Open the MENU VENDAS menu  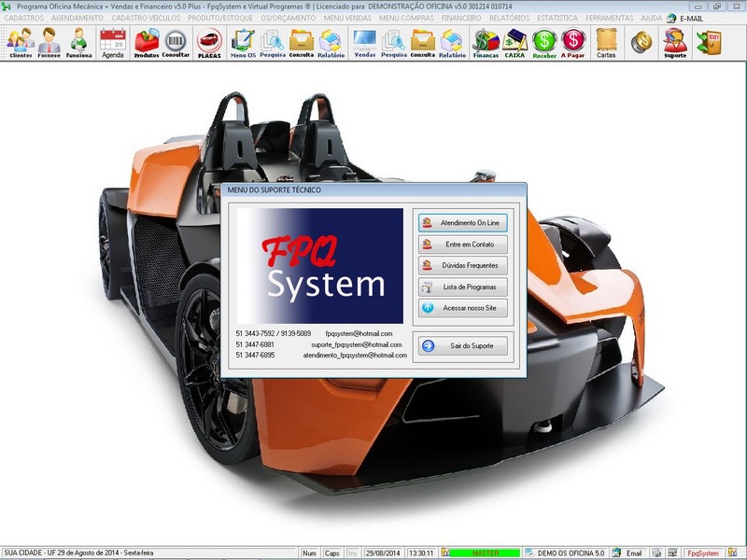click(x=347, y=18)
